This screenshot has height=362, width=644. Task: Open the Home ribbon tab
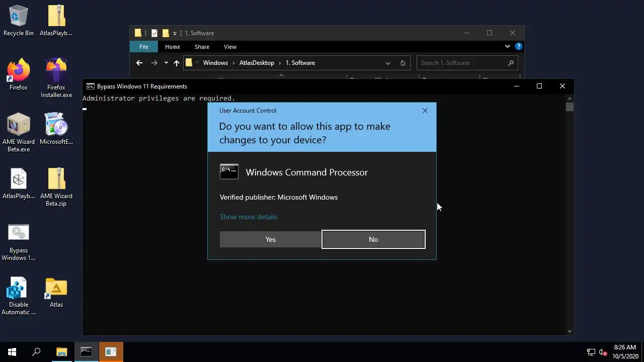173,47
